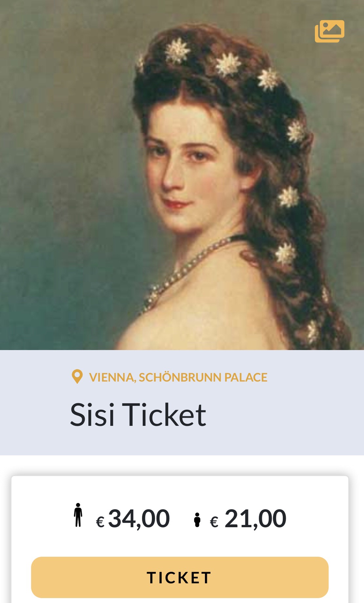Select the child person icon
Screen dimensions: 364x603
[197, 520]
